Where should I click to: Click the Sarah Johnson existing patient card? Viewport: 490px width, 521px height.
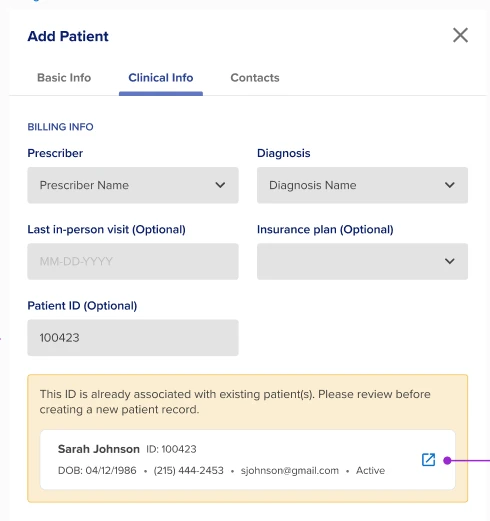point(248,460)
